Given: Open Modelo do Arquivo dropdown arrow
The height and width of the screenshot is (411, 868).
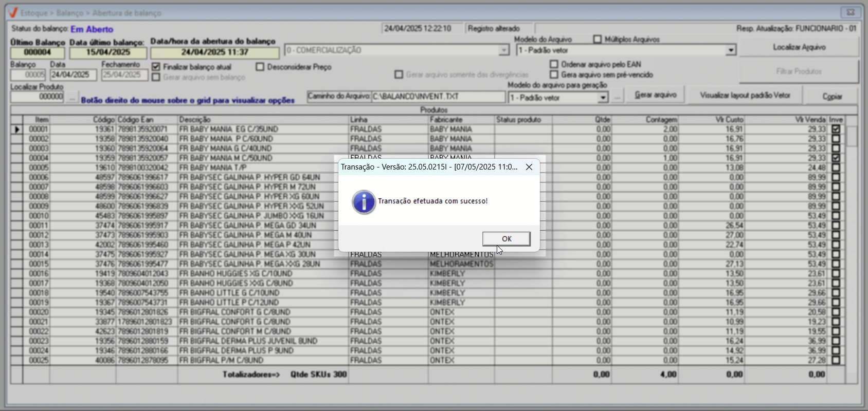Looking at the screenshot, I should pyautogui.click(x=730, y=50).
